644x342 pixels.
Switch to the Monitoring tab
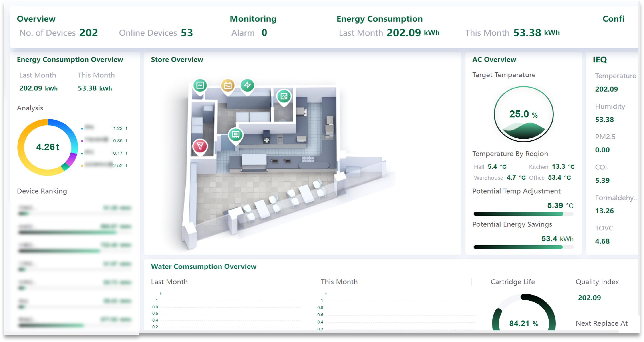click(x=253, y=19)
